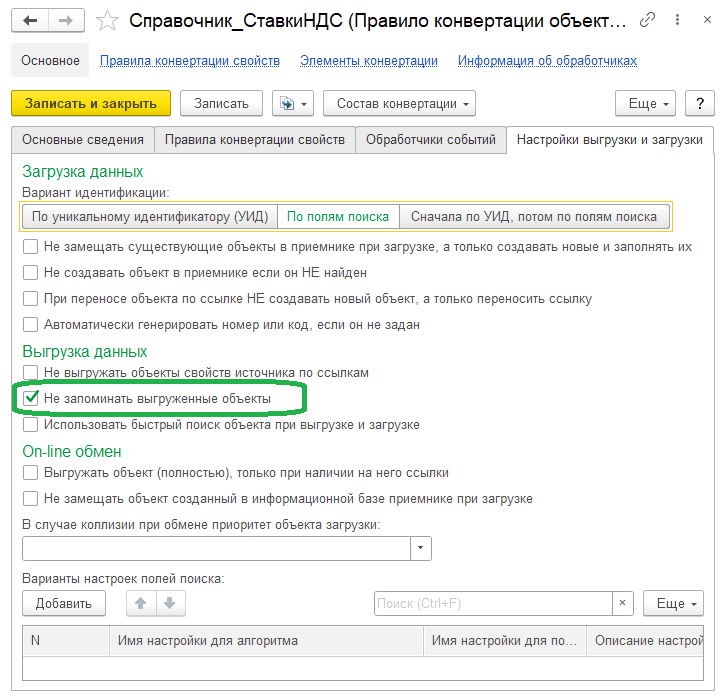Image resolution: width=725 pixels, height=700 pixels.
Task: Click the 'Записать' button
Action: tap(221, 103)
